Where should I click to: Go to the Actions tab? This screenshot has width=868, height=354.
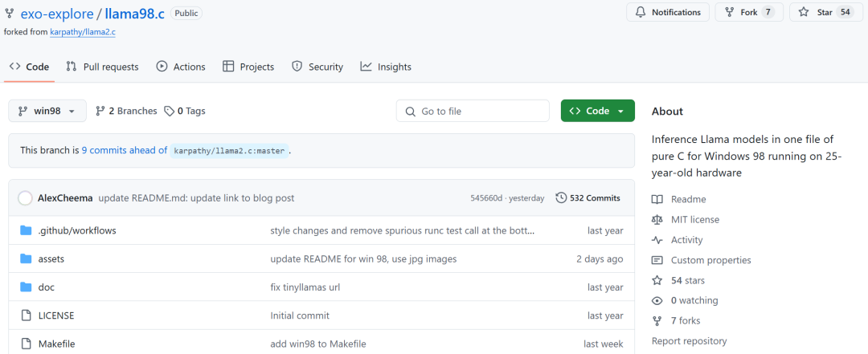pos(181,67)
